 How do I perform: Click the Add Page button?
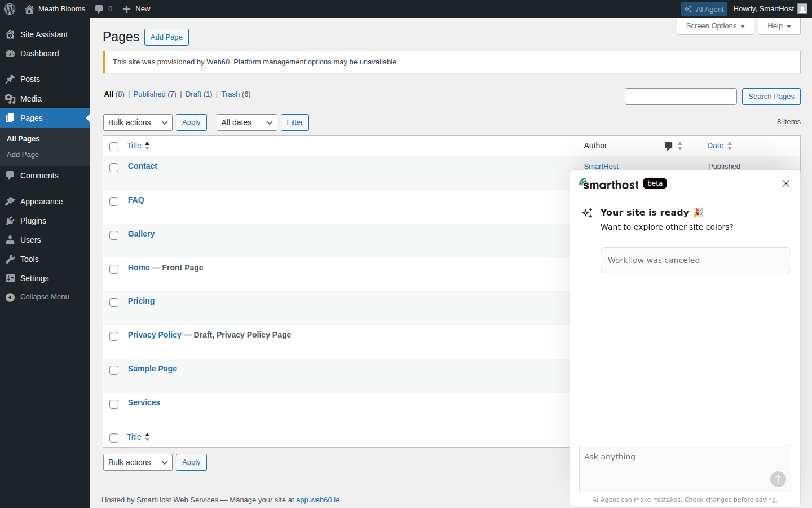[x=166, y=37]
